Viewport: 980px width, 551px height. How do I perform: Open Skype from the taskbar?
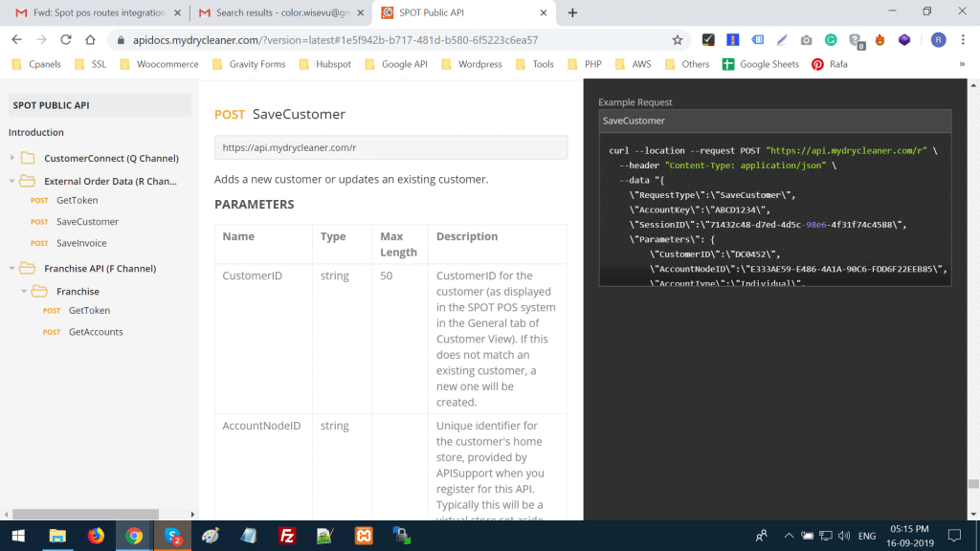click(x=172, y=536)
